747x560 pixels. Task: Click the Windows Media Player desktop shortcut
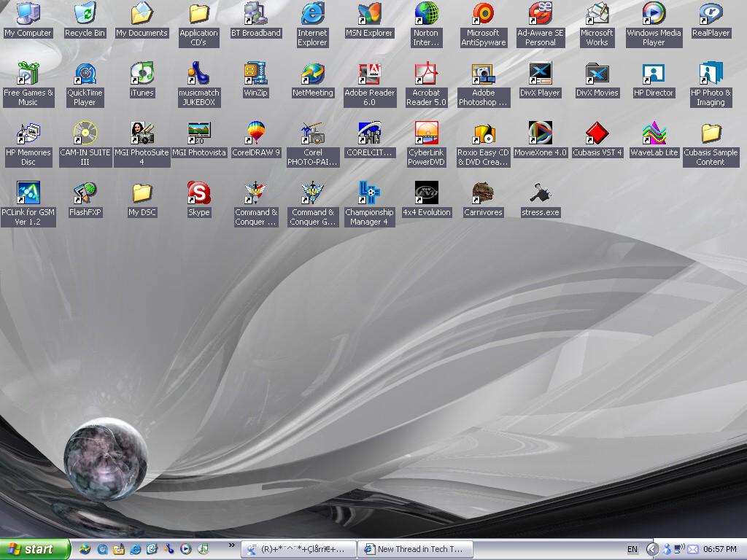(x=654, y=15)
